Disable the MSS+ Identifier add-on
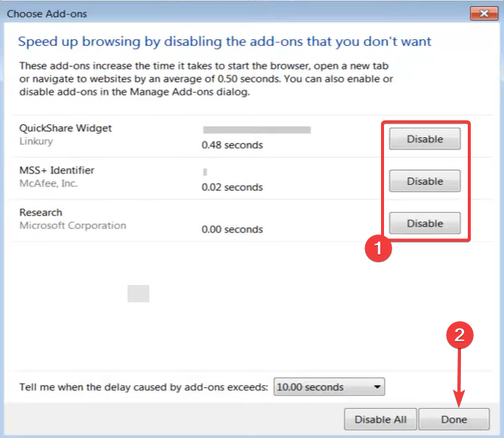Screen dimensions: 504x438 pyautogui.click(x=425, y=181)
